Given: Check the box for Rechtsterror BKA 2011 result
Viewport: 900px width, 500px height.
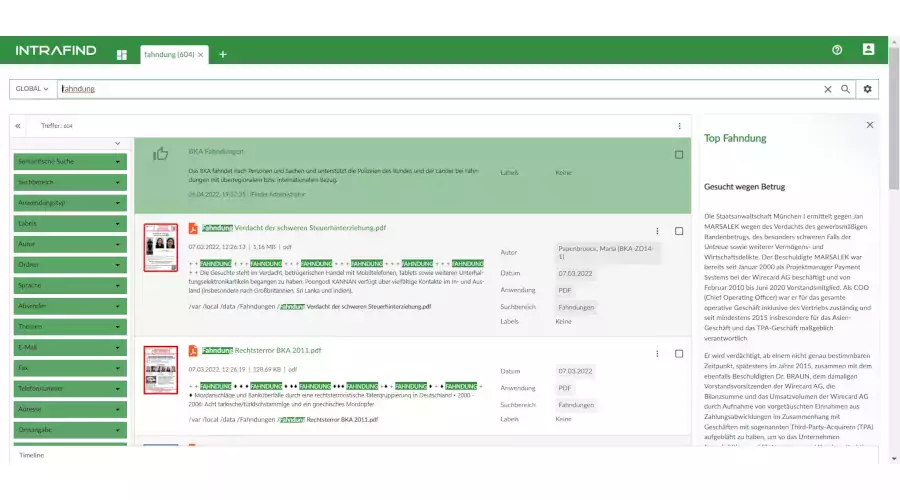Looking at the screenshot, I should coord(679,354).
